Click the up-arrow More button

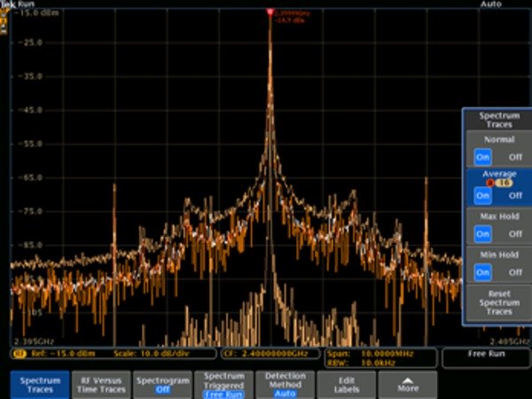click(408, 384)
